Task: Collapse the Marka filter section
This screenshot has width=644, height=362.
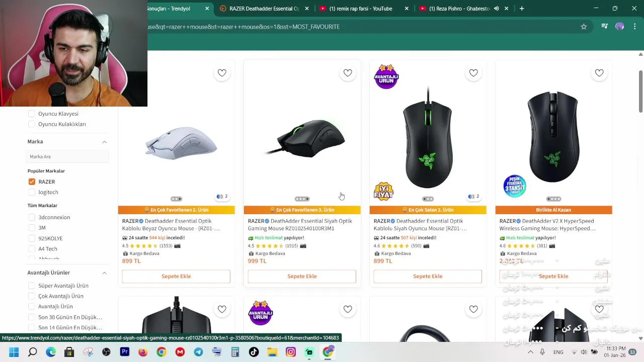Action: pyautogui.click(x=104, y=142)
